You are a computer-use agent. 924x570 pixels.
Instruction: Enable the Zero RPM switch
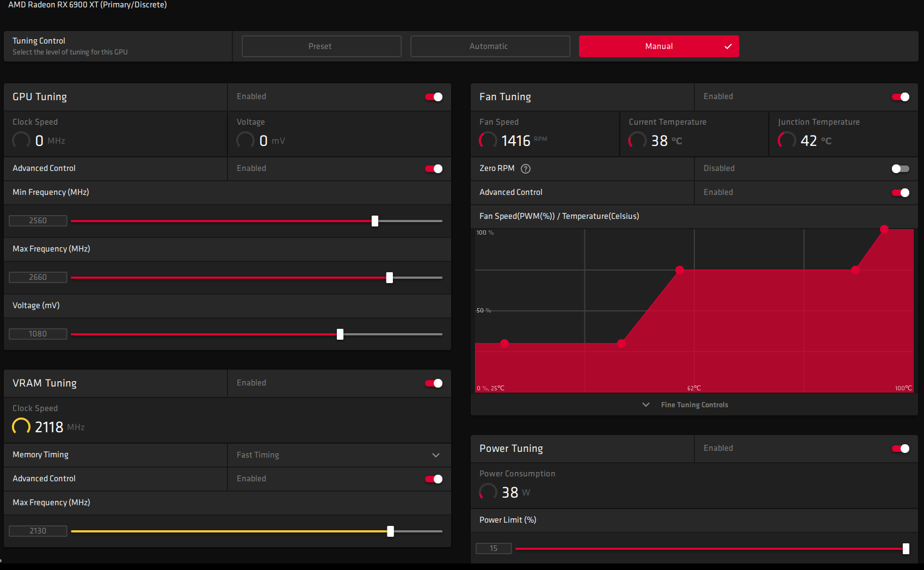[901, 169]
